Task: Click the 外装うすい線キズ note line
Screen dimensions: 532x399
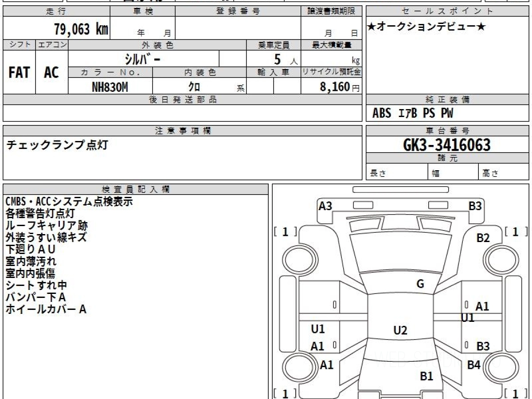Action: 46,237
